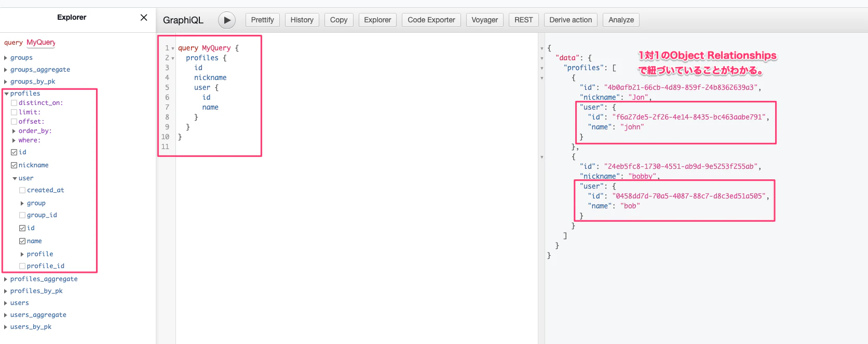Edit the MyQuery name in Explorer
This screenshot has height=344, width=868.
(x=41, y=43)
